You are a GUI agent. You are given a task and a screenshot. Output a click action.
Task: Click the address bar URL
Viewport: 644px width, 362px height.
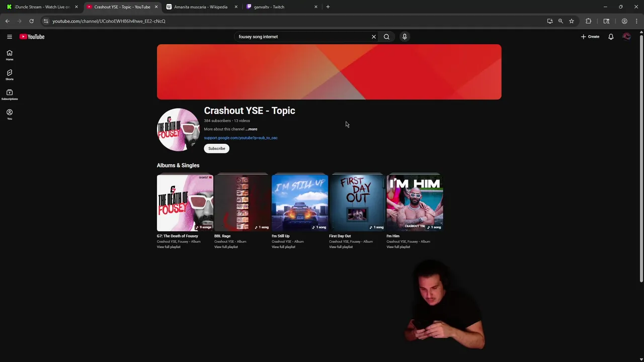click(109, 21)
